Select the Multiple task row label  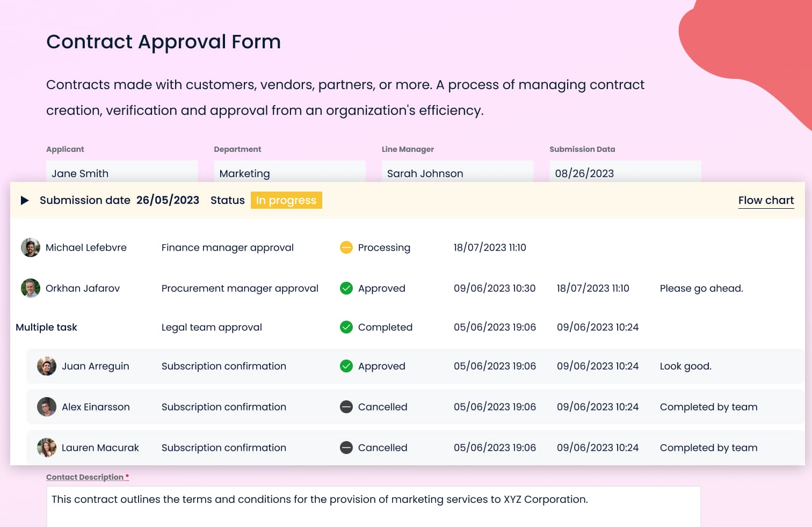click(x=47, y=327)
